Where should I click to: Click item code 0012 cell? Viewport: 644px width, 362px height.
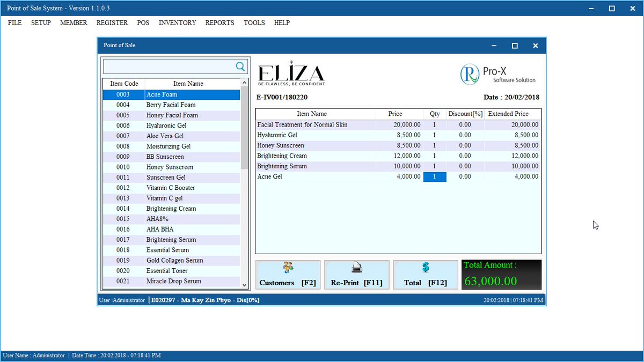(x=123, y=188)
